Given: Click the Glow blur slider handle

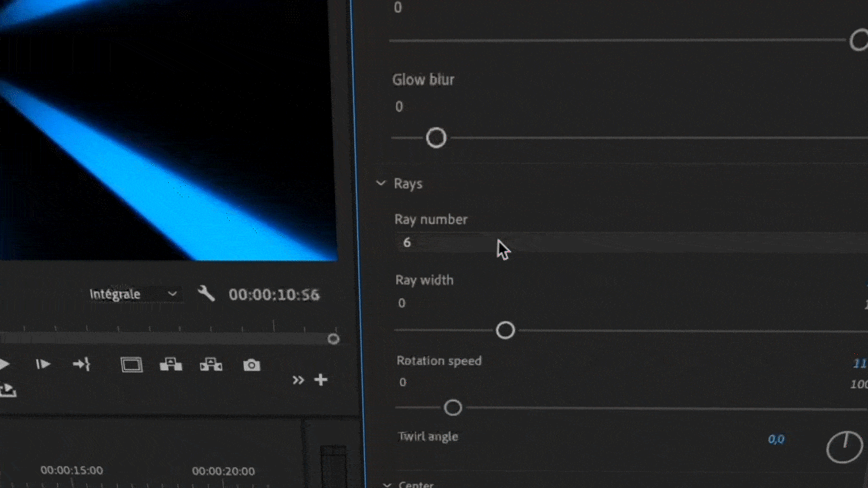Looking at the screenshot, I should click(436, 138).
